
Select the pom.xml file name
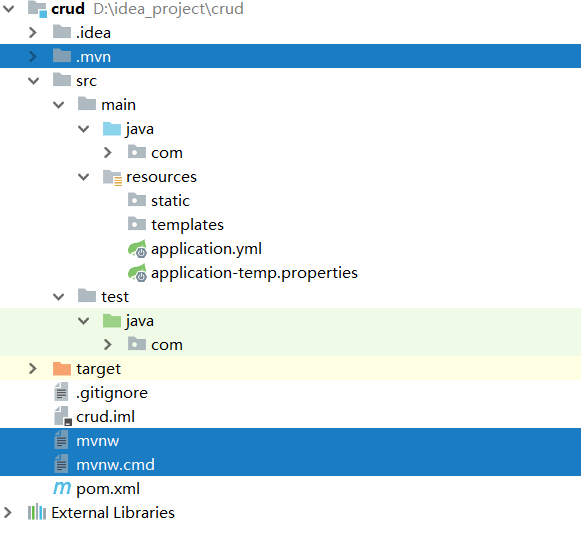tap(108, 489)
